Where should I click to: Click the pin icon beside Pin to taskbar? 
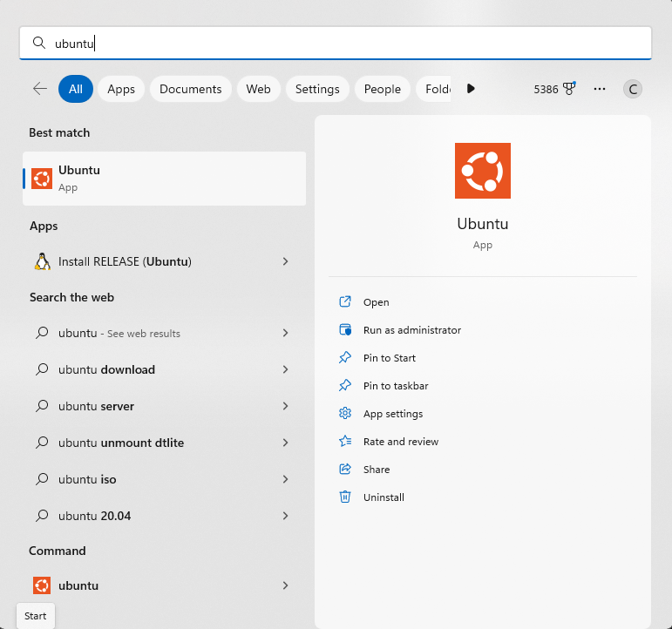[345, 385]
